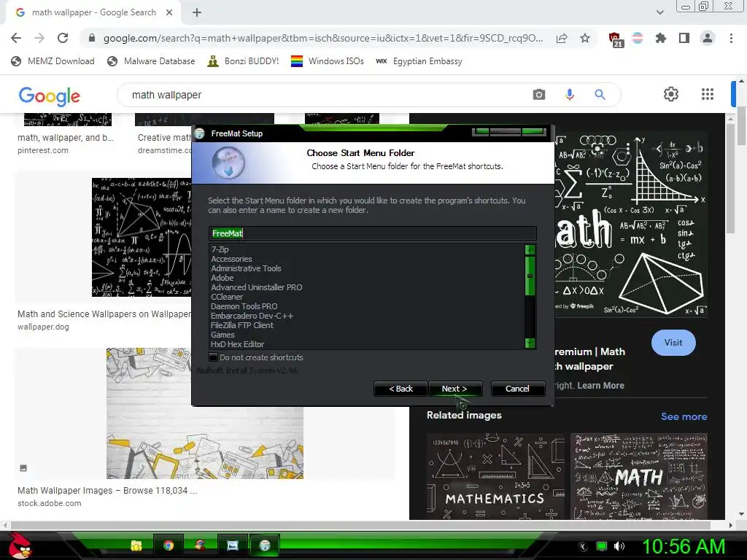Click the Visit button on image preview
This screenshot has width=747, height=560.
(x=673, y=343)
